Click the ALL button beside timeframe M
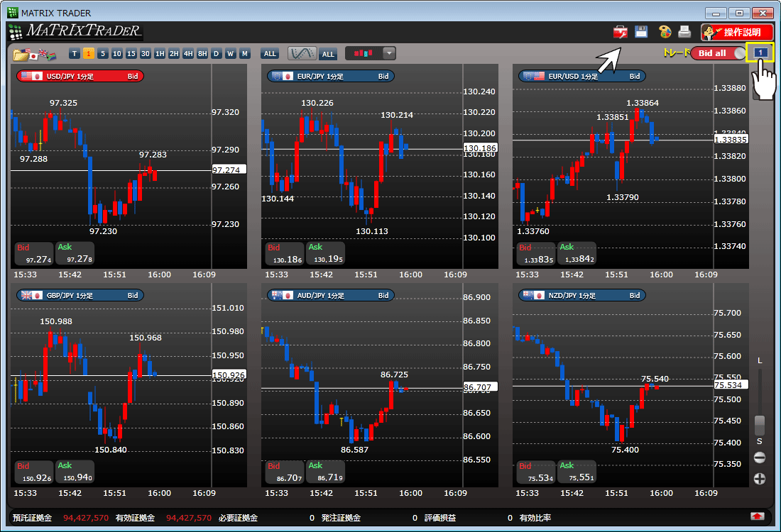781x532 pixels. click(x=270, y=54)
